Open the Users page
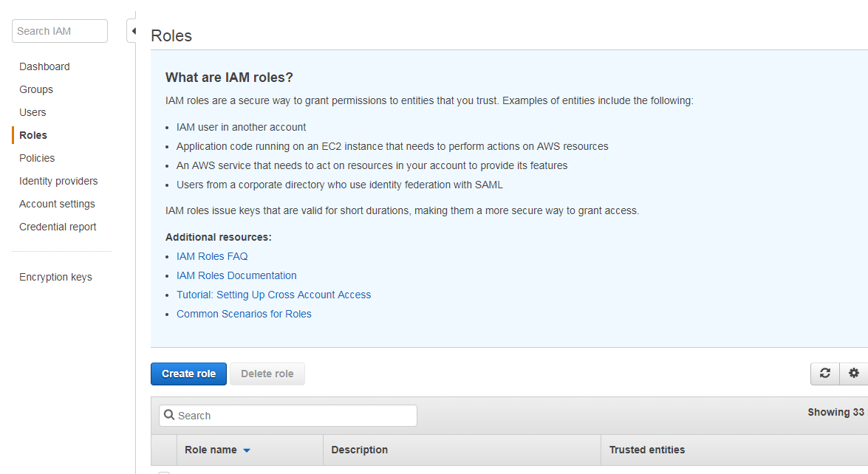 pyautogui.click(x=33, y=112)
